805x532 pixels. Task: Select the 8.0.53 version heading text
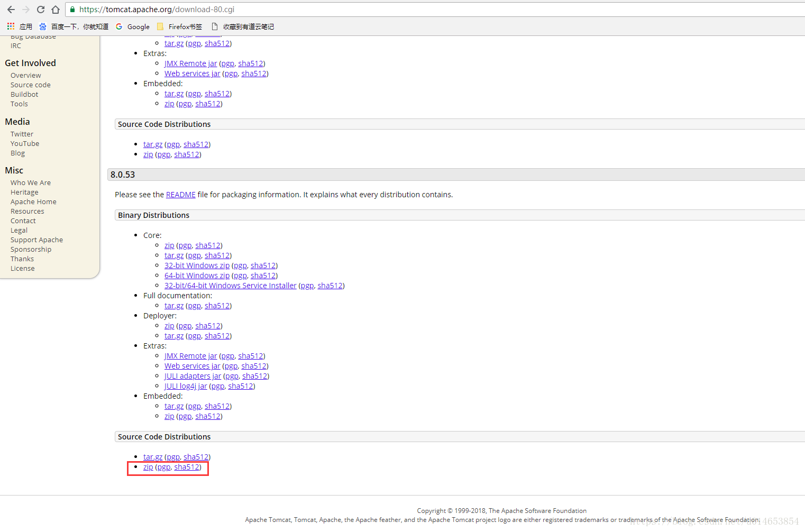coord(123,175)
